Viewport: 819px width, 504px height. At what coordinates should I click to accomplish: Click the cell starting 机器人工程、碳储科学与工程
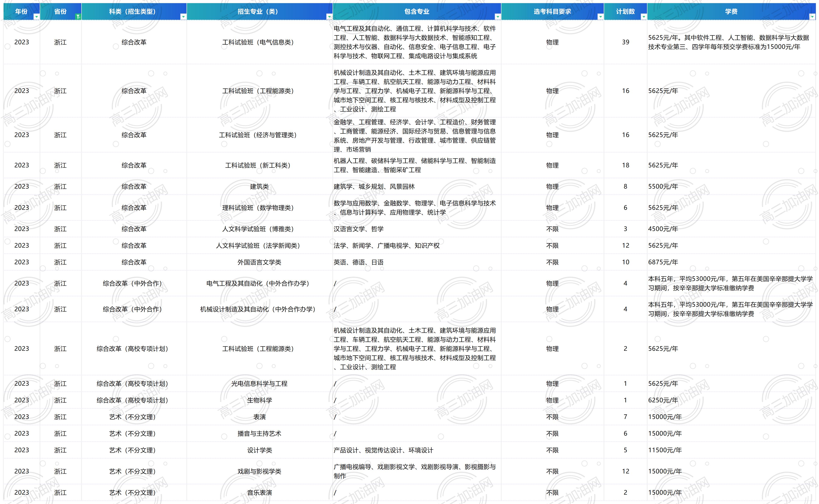tap(417, 165)
